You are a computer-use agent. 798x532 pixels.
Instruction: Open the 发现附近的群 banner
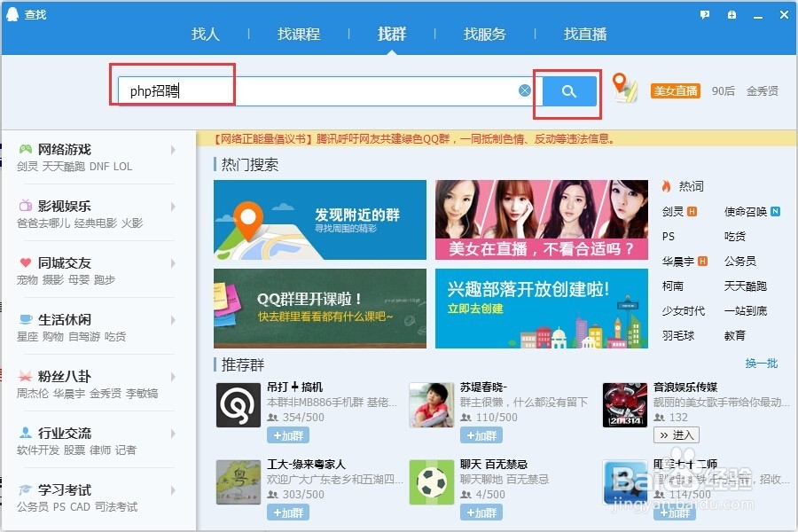[x=320, y=220]
